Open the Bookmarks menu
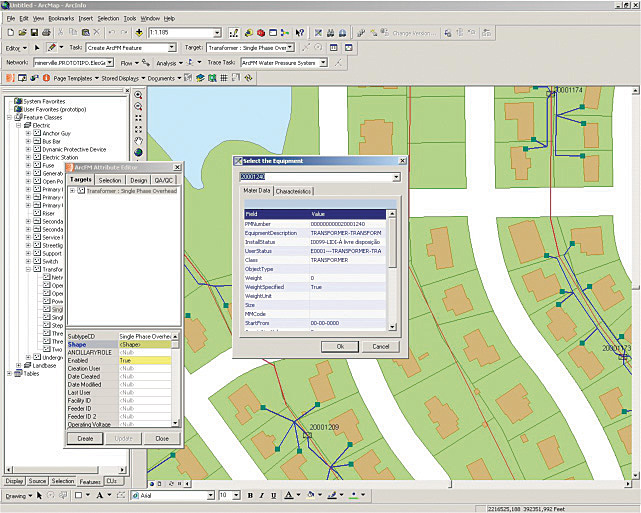Image resolution: width=641 pixels, height=513 pixels. point(61,18)
